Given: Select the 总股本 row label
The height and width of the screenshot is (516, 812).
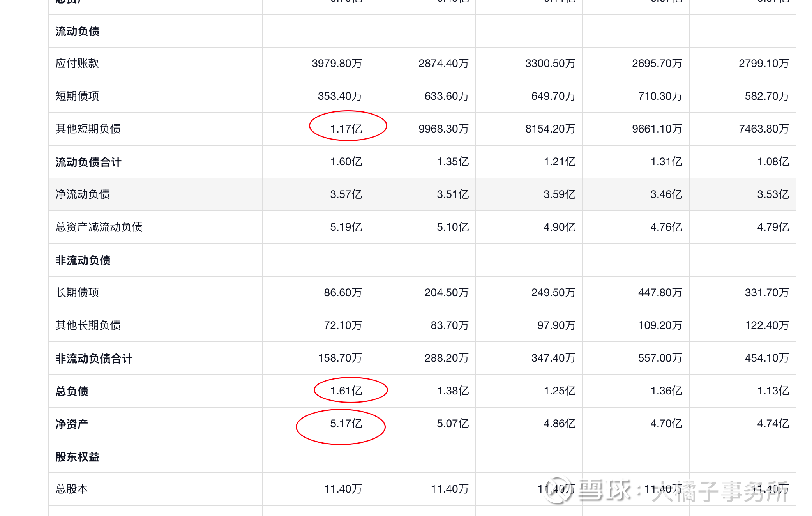Looking at the screenshot, I should coord(72,489).
